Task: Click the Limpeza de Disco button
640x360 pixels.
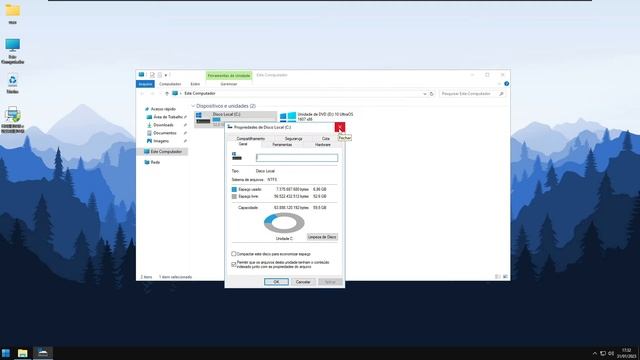Action: click(322, 237)
